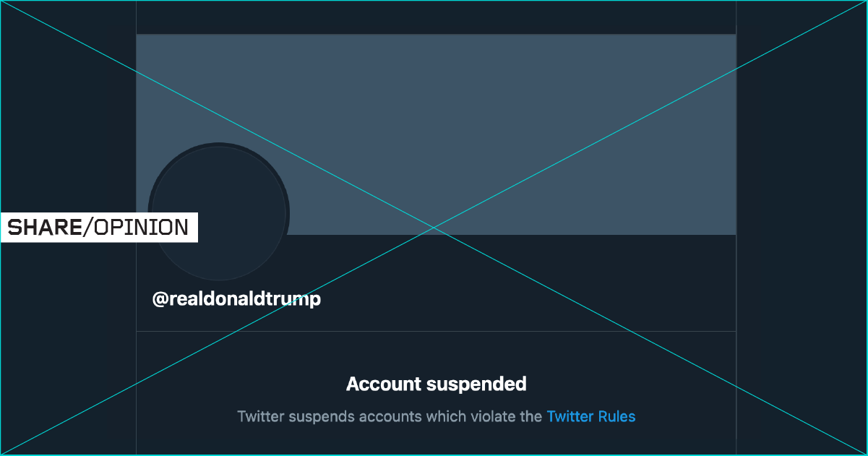Open the Twitter Rules link
Screen dimensions: 868x456
[590, 416]
